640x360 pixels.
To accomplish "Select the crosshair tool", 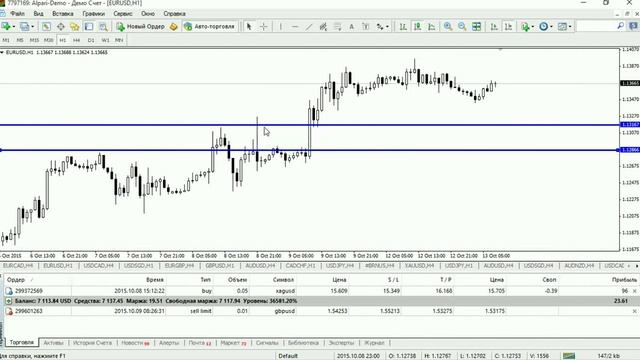I will click(264, 27).
